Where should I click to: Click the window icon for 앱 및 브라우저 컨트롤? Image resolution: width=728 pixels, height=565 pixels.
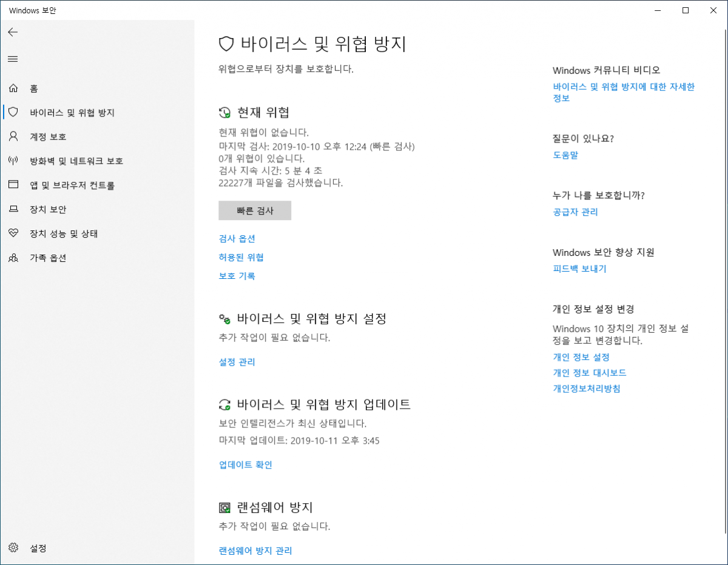[x=13, y=185]
